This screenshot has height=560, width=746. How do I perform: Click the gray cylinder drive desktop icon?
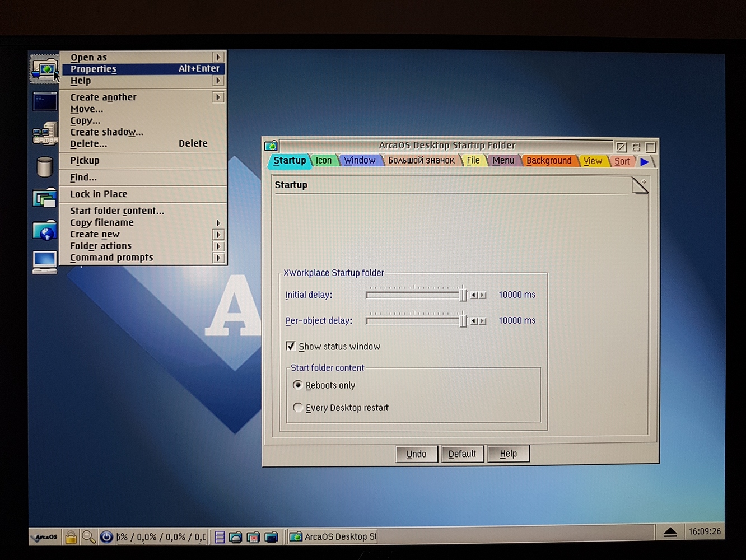[x=45, y=166]
